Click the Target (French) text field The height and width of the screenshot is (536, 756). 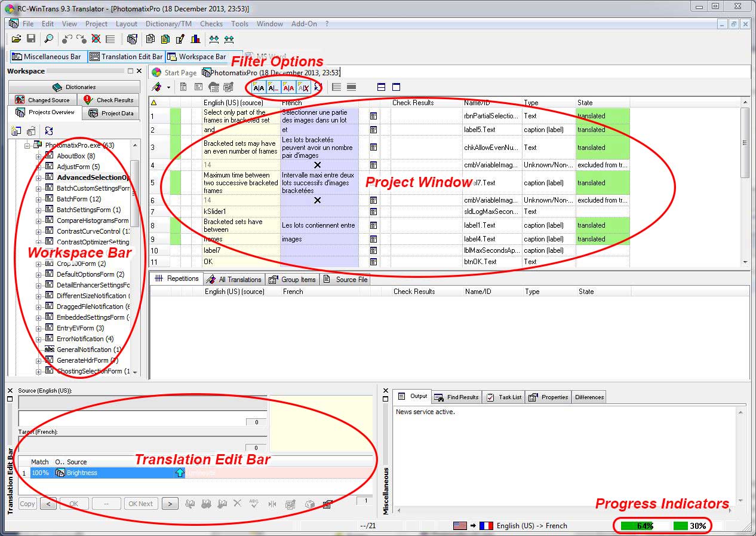(143, 443)
